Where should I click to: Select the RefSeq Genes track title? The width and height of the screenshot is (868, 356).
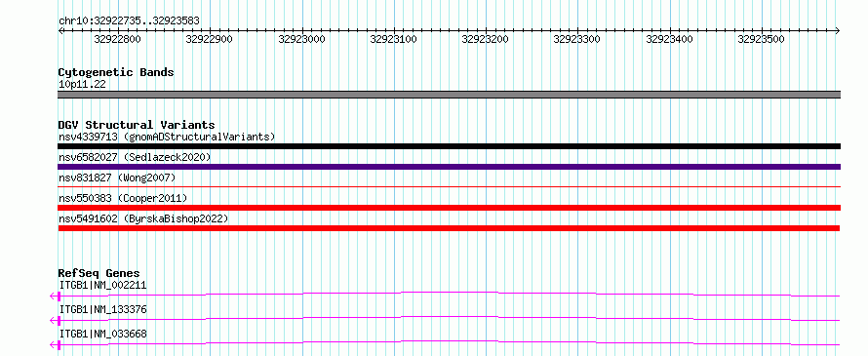(99, 273)
